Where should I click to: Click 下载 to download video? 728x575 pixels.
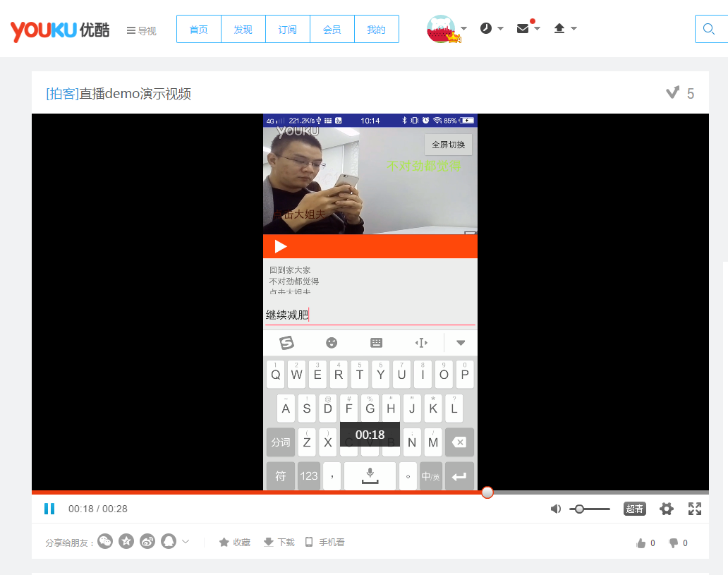click(x=279, y=542)
